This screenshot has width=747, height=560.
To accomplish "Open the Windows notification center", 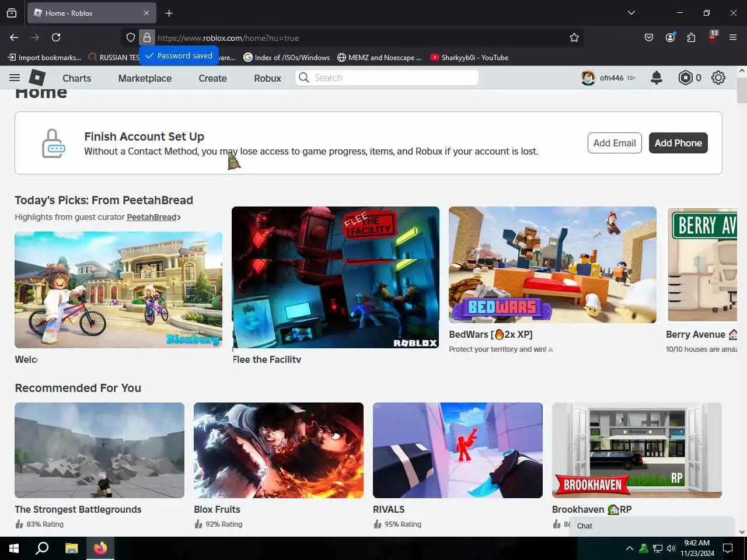I will (728, 548).
